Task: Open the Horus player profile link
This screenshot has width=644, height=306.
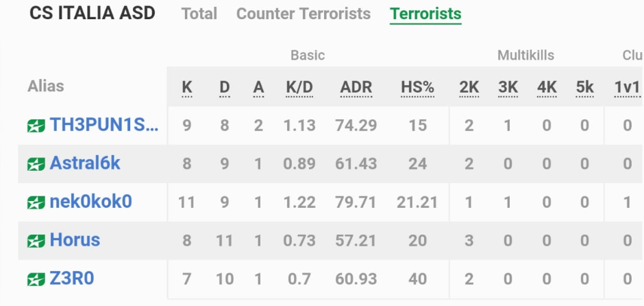Action: (75, 239)
